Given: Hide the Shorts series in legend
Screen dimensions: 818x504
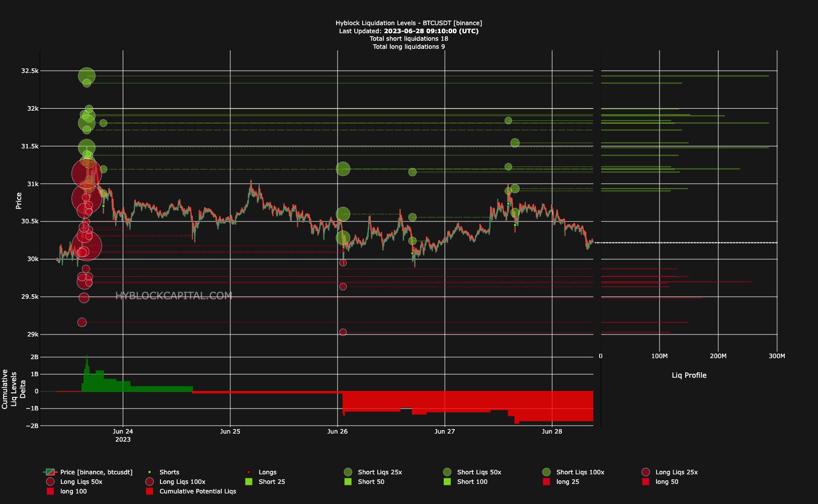Looking at the screenshot, I should click(163, 472).
